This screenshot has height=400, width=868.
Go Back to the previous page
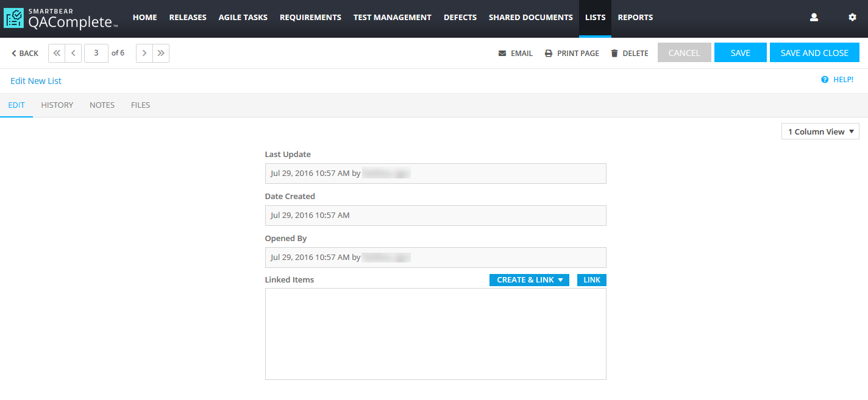pyautogui.click(x=24, y=54)
